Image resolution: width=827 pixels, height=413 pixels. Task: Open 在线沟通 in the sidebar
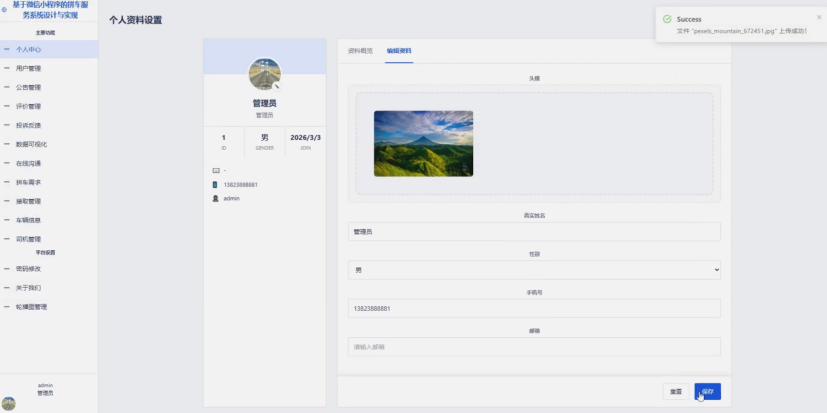click(x=49, y=163)
